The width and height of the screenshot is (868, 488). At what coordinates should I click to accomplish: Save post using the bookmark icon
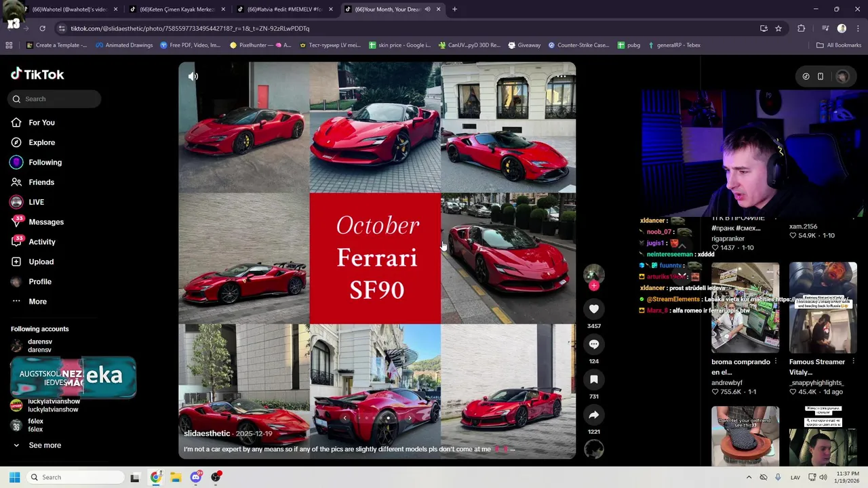pyautogui.click(x=593, y=380)
